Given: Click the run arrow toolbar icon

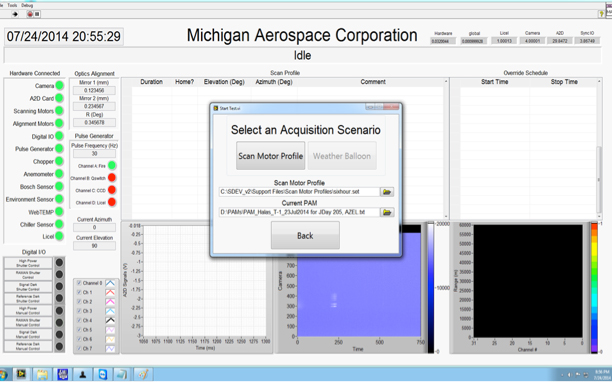Looking at the screenshot, I should pos(15,14).
